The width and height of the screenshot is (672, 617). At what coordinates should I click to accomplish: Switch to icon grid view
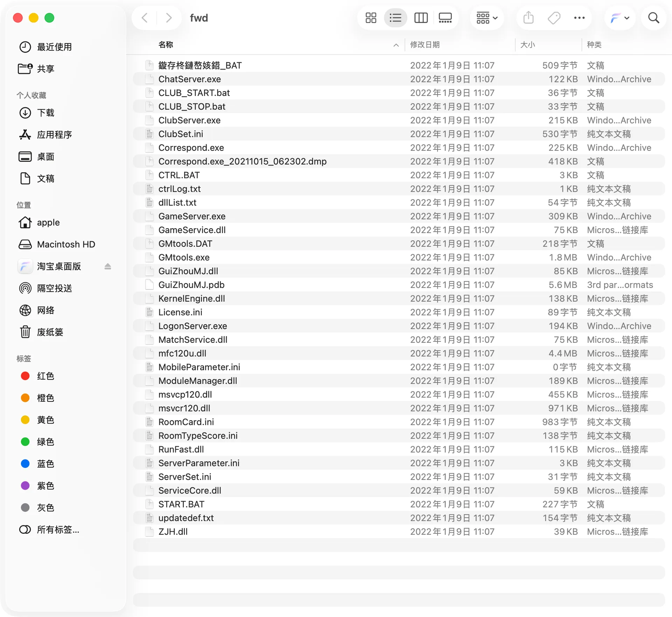pyautogui.click(x=371, y=18)
